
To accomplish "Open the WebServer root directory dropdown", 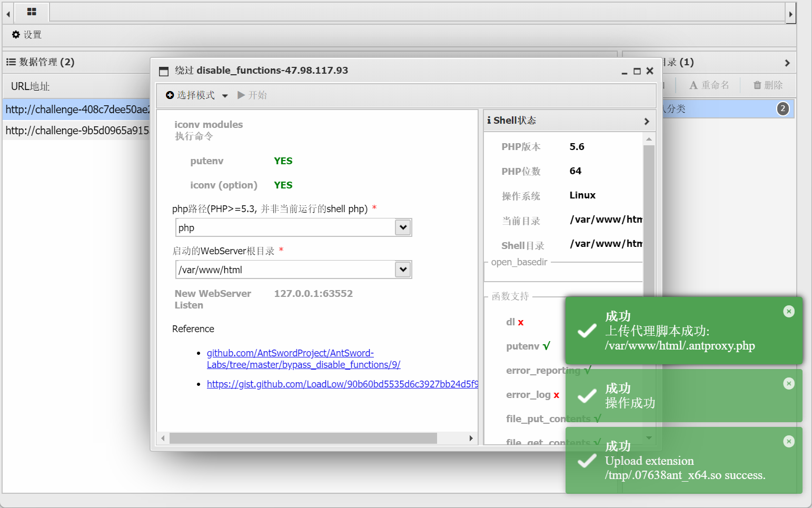I will tap(402, 269).
